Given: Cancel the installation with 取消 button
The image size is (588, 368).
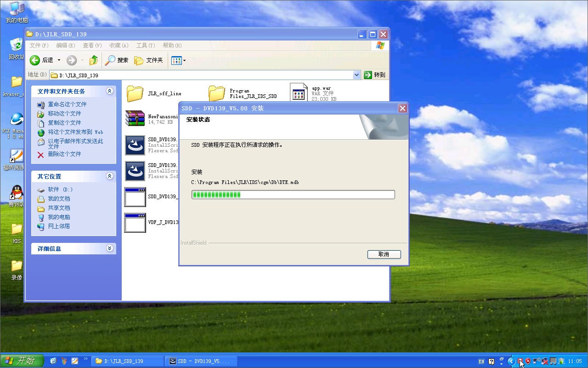Looking at the screenshot, I should pyautogui.click(x=384, y=254).
